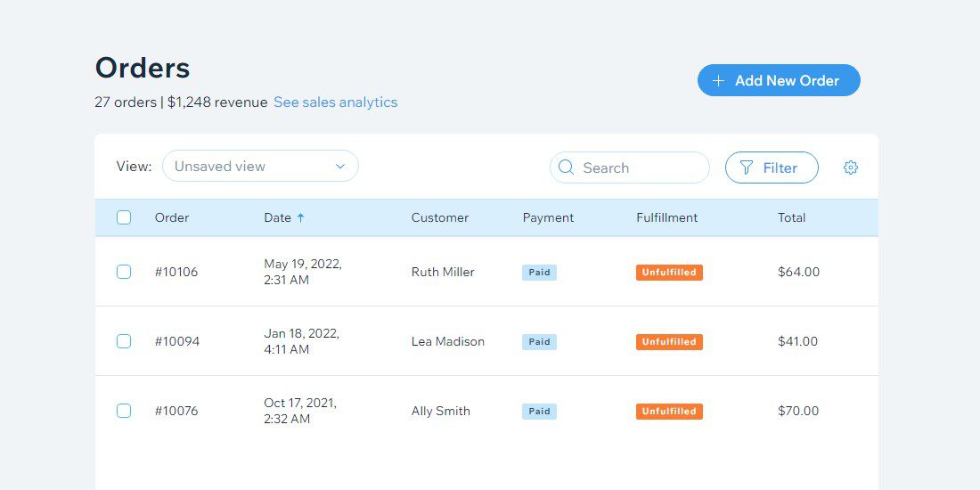
Task: Click Unfulfilled badge on order #10106
Action: [x=669, y=273]
